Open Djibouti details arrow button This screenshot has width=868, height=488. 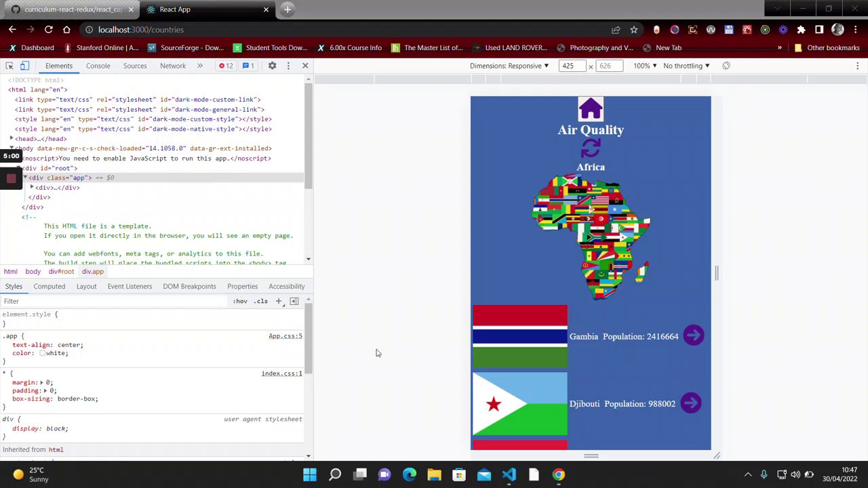coord(691,403)
